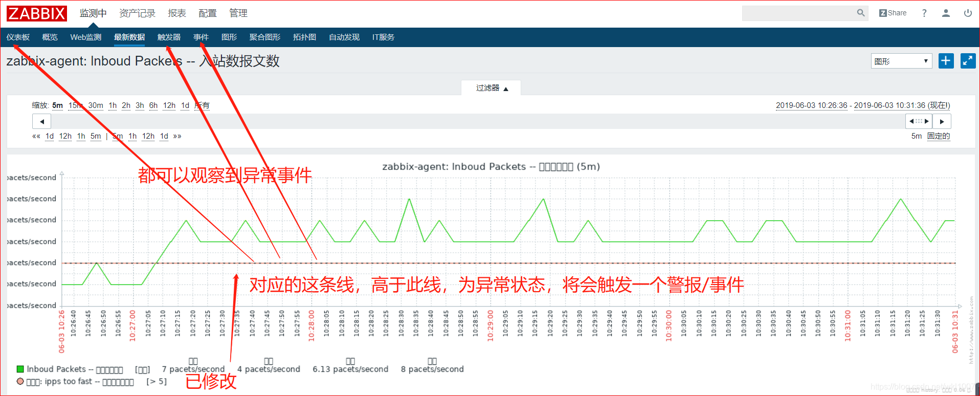Click the empty timeline scroll track
The height and width of the screenshot is (396, 980).
[478, 121]
